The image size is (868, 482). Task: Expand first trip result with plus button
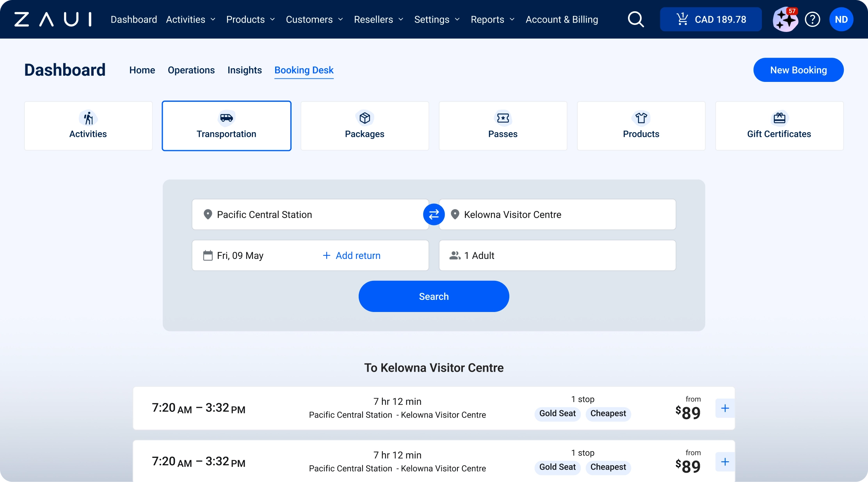click(725, 408)
